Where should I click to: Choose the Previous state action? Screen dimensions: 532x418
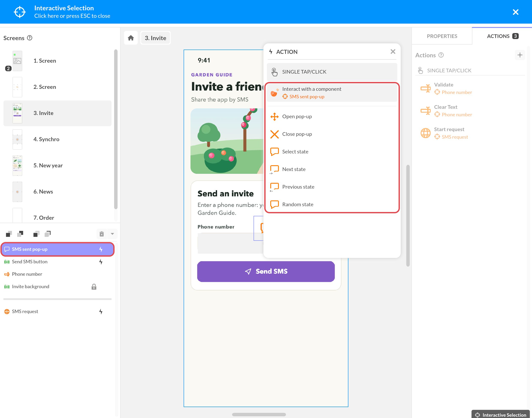coord(332,187)
